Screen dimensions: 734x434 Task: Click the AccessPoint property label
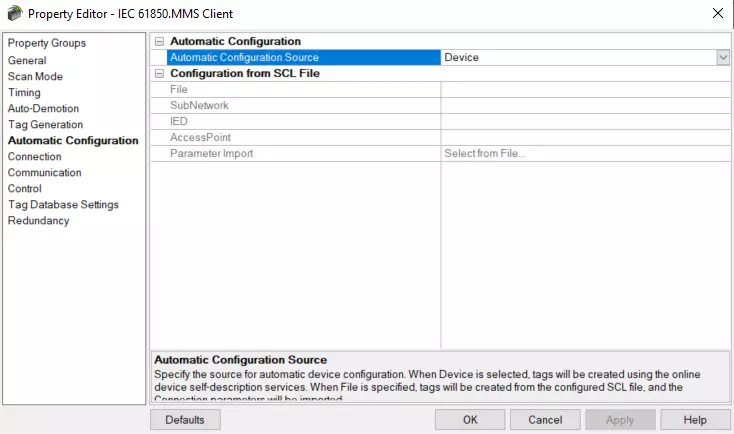click(200, 137)
